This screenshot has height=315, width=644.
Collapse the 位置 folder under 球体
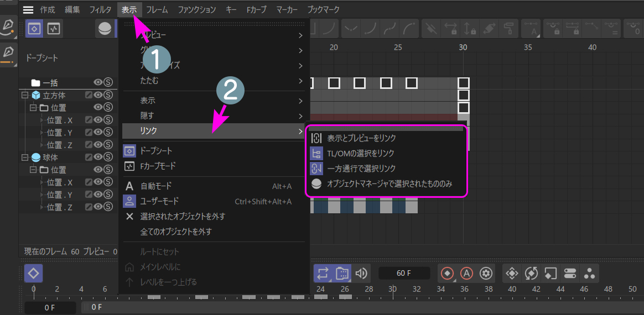tap(33, 170)
